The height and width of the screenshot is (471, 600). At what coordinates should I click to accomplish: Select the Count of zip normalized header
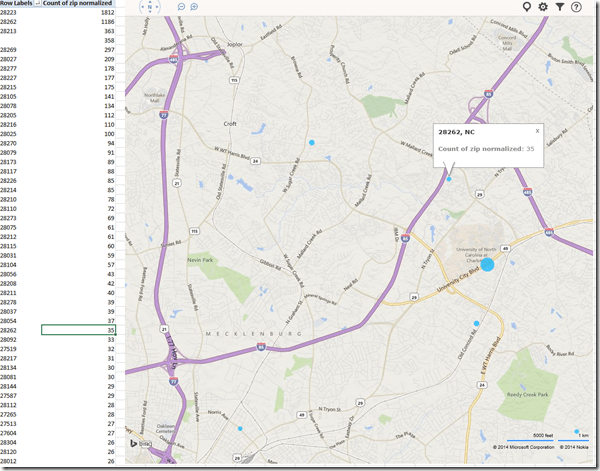click(x=78, y=4)
